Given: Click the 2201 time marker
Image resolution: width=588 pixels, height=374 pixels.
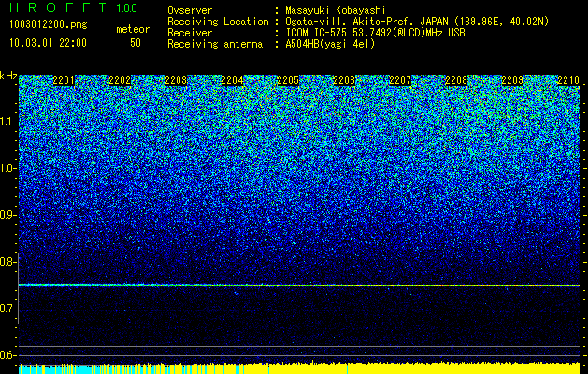Looking at the screenshot, I should [64, 80].
